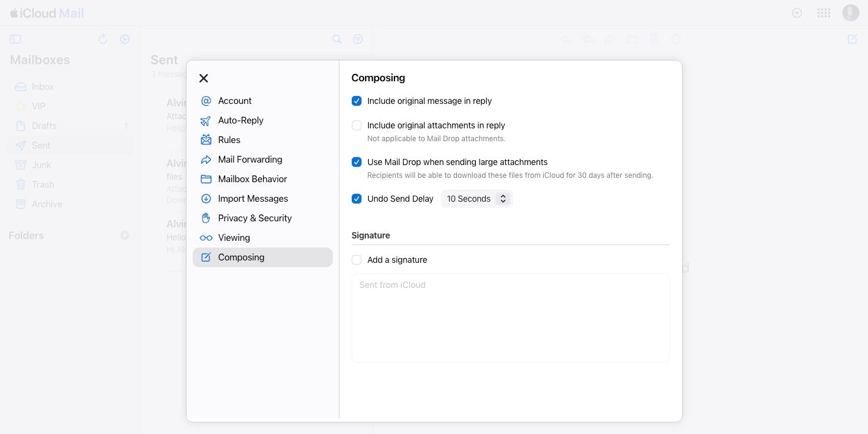Open Account settings in the preferences sidebar

(234, 100)
